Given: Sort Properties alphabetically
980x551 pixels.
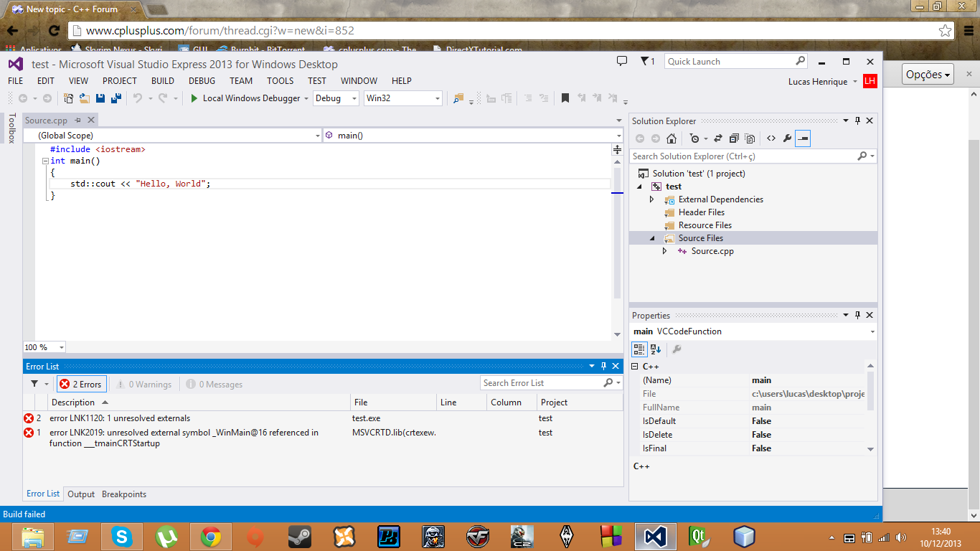Looking at the screenshot, I should (655, 349).
